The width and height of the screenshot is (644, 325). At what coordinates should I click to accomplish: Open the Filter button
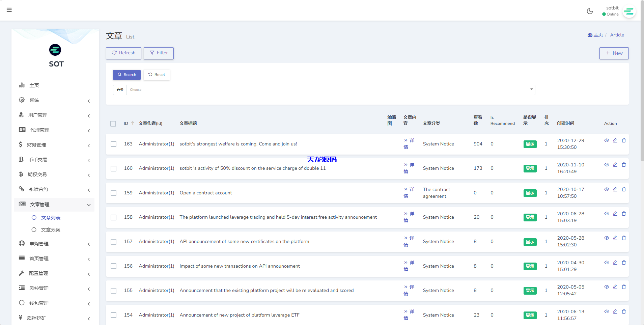tap(159, 53)
